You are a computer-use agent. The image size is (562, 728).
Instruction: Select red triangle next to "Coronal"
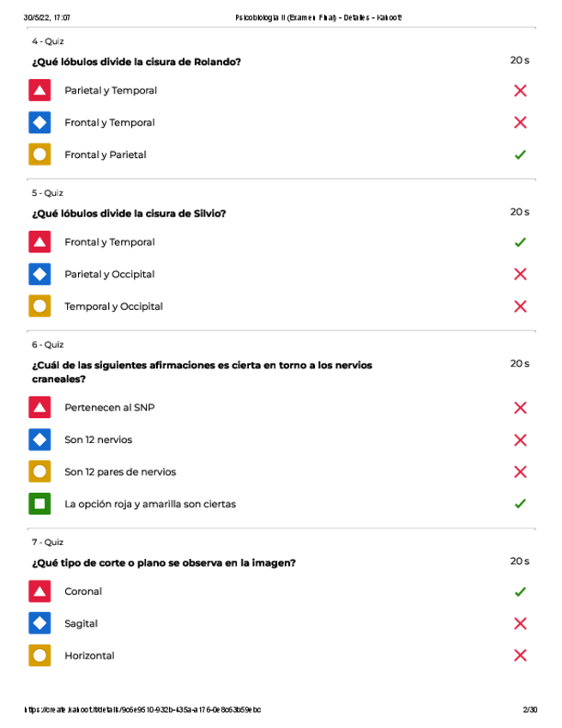coord(39,591)
